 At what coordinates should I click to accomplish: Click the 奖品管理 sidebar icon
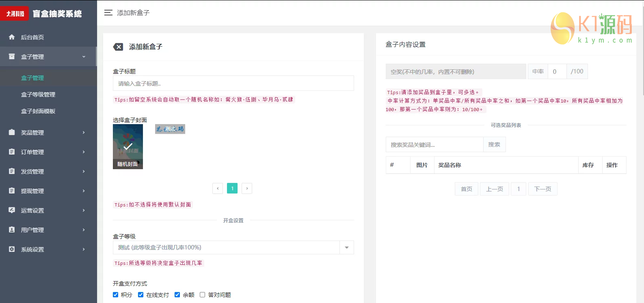click(12, 132)
